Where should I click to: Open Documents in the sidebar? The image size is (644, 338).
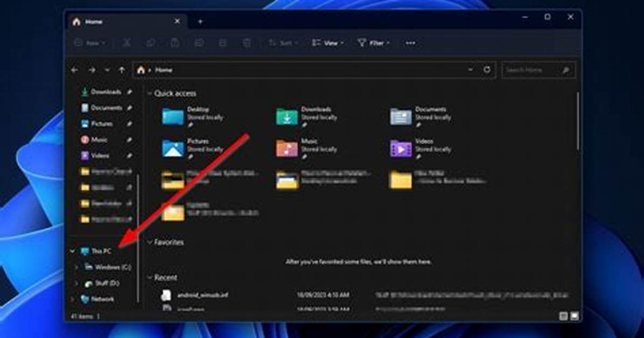(x=101, y=108)
